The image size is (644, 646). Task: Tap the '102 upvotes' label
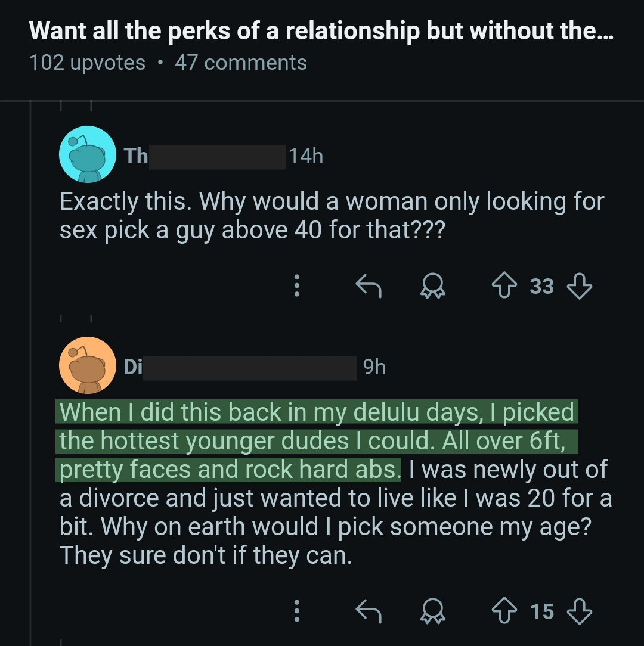coord(87,63)
